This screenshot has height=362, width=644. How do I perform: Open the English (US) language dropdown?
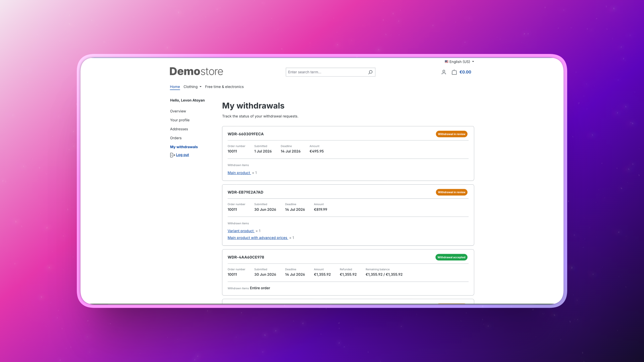point(459,62)
